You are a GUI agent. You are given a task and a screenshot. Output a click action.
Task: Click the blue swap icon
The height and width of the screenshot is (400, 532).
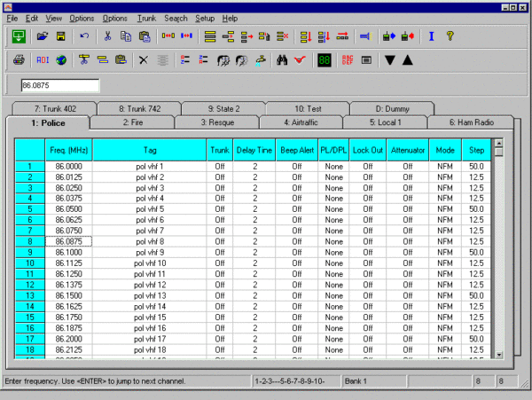click(x=186, y=35)
